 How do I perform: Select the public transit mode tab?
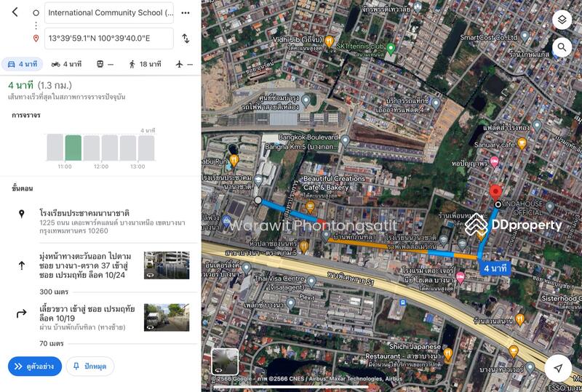pos(105,64)
